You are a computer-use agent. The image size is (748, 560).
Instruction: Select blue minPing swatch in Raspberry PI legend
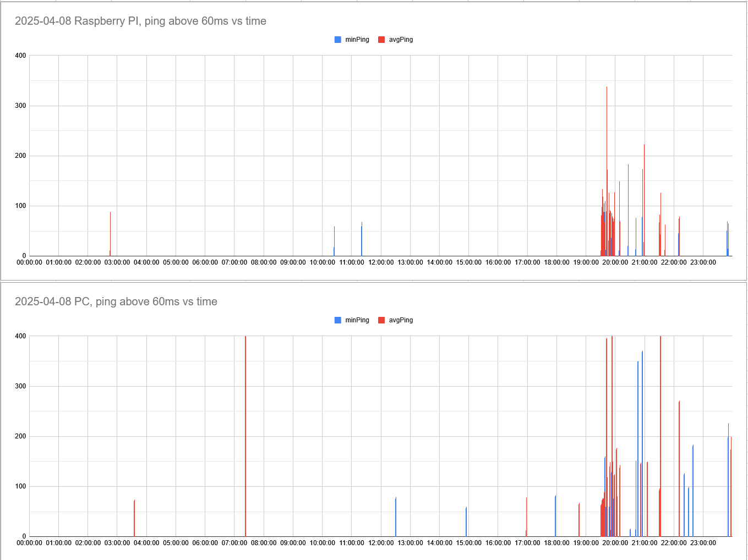[338, 40]
